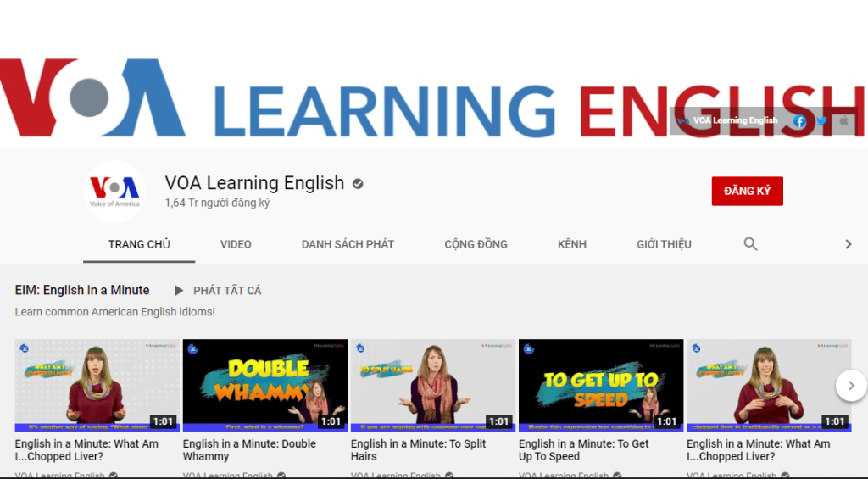Open the To Get Up To Speed thumbnail
Image resolution: width=868 pixels, height=479 pixels.
[601, 386]
